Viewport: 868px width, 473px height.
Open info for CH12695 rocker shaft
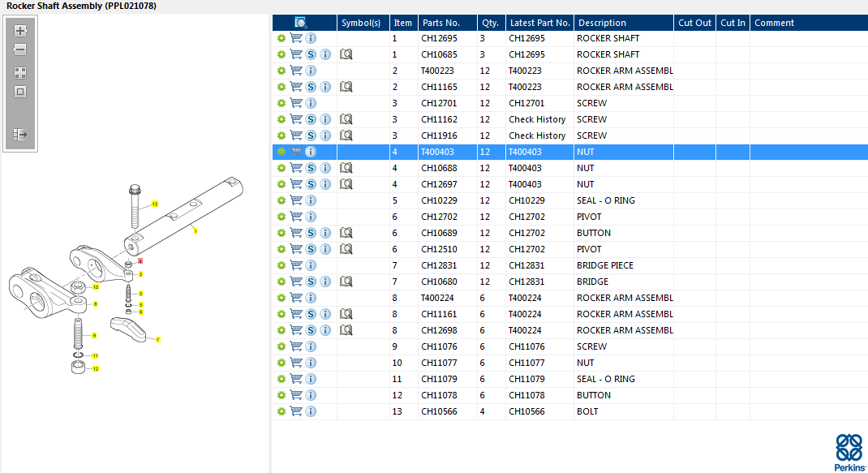pos(312,38)
